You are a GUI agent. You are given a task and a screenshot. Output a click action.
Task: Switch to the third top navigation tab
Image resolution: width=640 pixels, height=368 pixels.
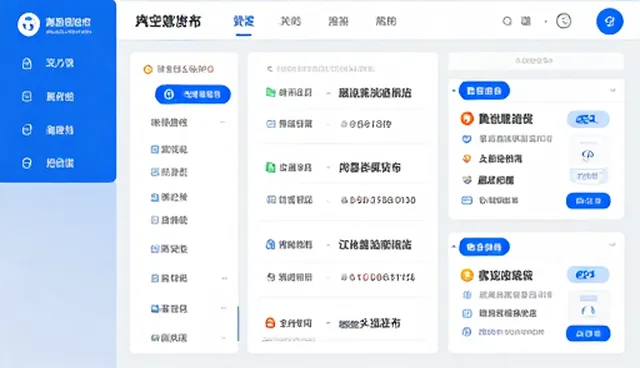click(x=338, y=21)
